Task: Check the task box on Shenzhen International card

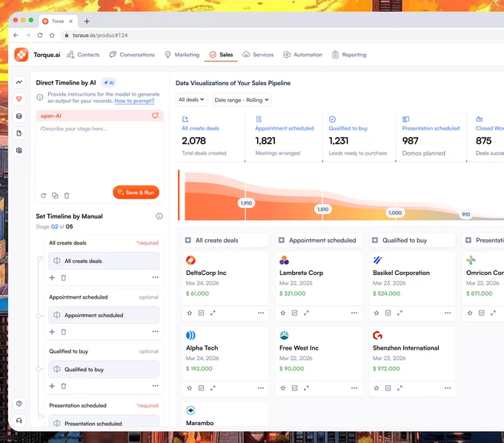Action: (388, 388)
